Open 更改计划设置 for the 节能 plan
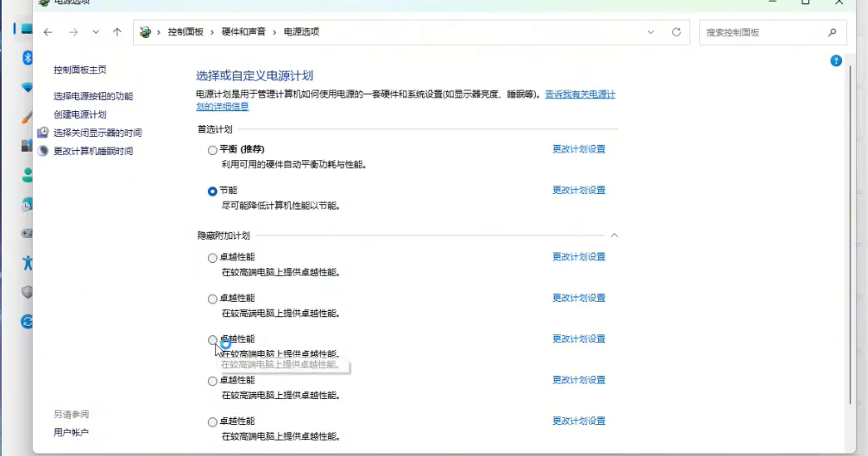The image size is (868, 456). click(x=578, y=191)
